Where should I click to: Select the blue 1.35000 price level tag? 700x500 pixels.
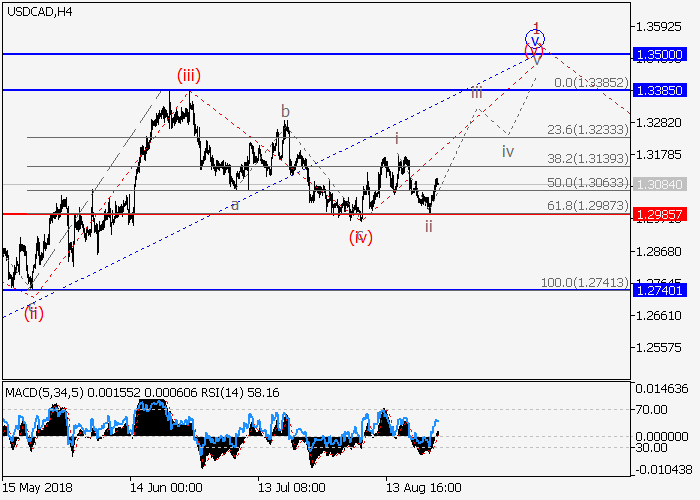point(661,54)
